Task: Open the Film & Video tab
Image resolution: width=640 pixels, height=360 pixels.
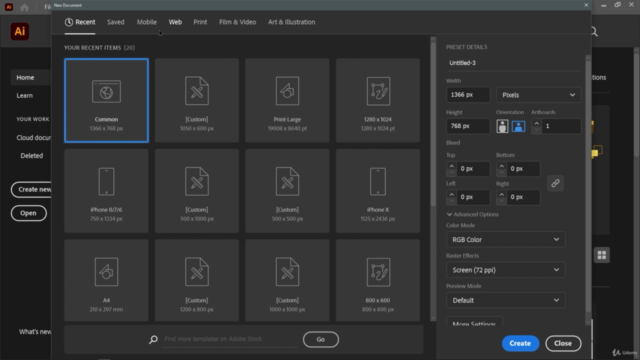Action: 238,22
